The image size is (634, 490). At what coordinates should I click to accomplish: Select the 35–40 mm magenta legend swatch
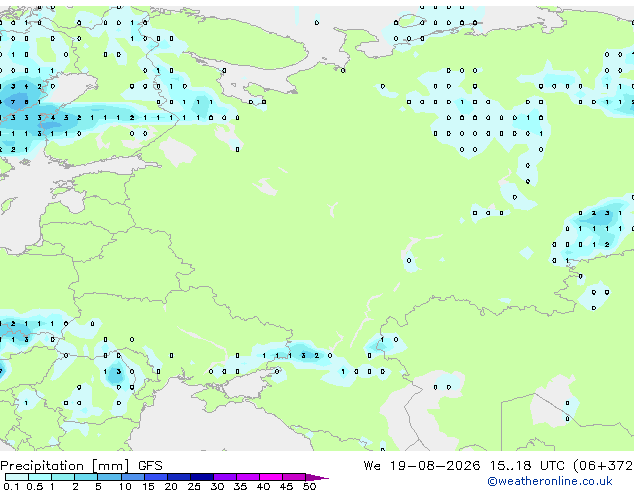coord(247,477)
